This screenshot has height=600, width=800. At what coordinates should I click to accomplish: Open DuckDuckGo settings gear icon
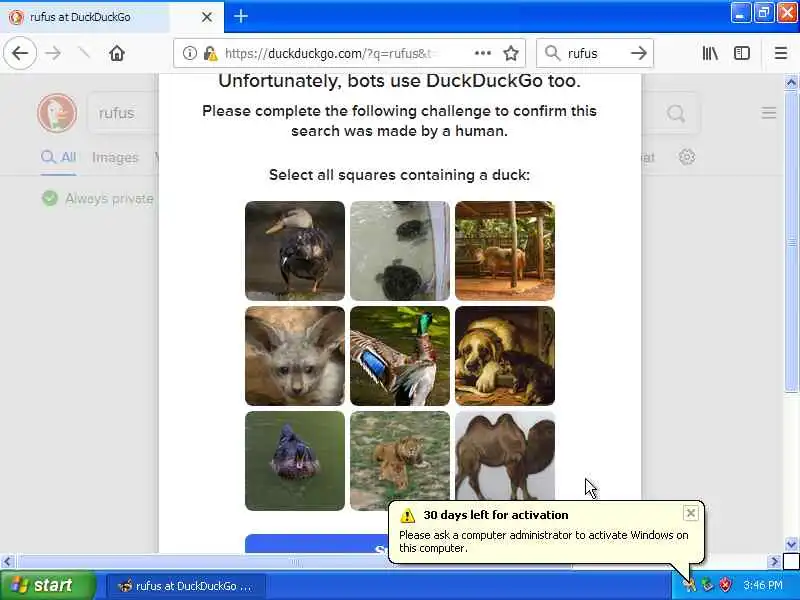coord(687,157)
